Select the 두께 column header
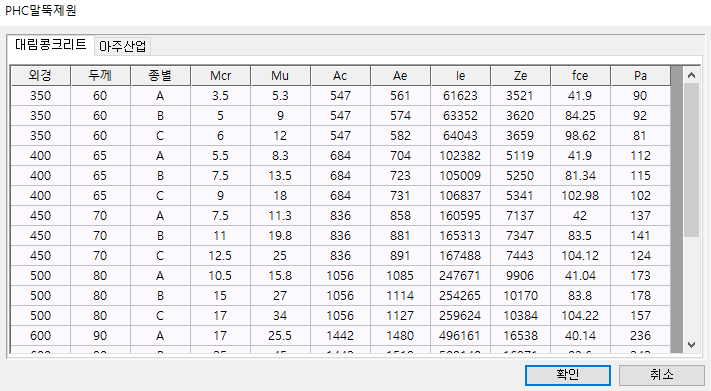Image resolution: width=711 pixels, height=391 pixels. pyautogui.click(x=101, y=76)
